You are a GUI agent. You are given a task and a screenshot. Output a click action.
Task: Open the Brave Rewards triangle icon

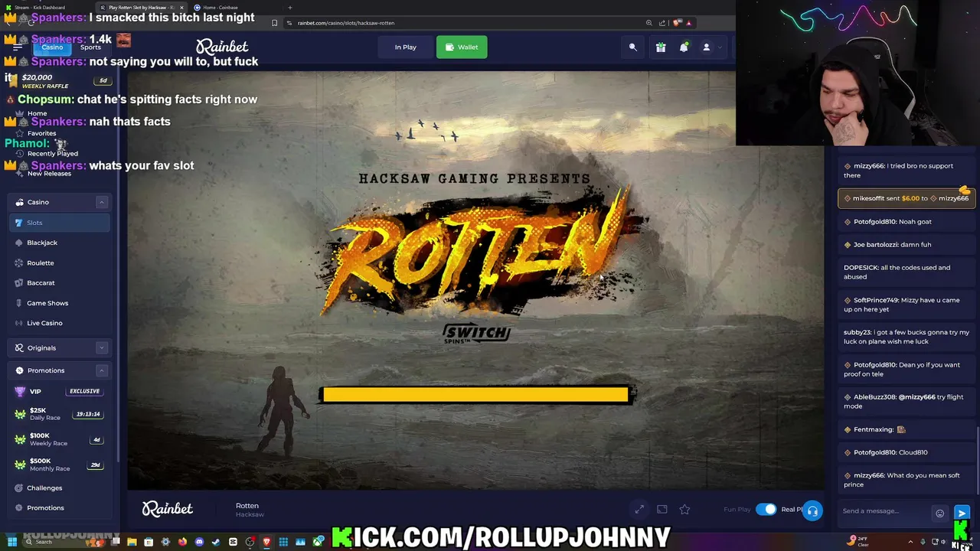coord(688,23)
